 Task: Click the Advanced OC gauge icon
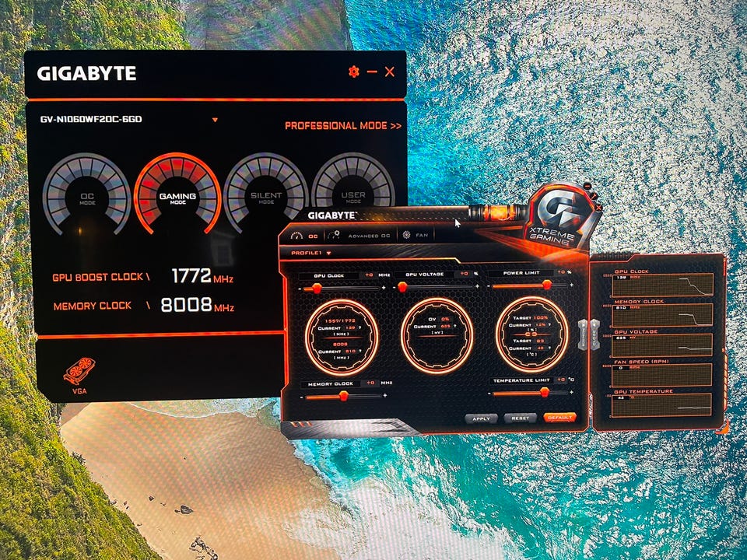coord(334,235)
